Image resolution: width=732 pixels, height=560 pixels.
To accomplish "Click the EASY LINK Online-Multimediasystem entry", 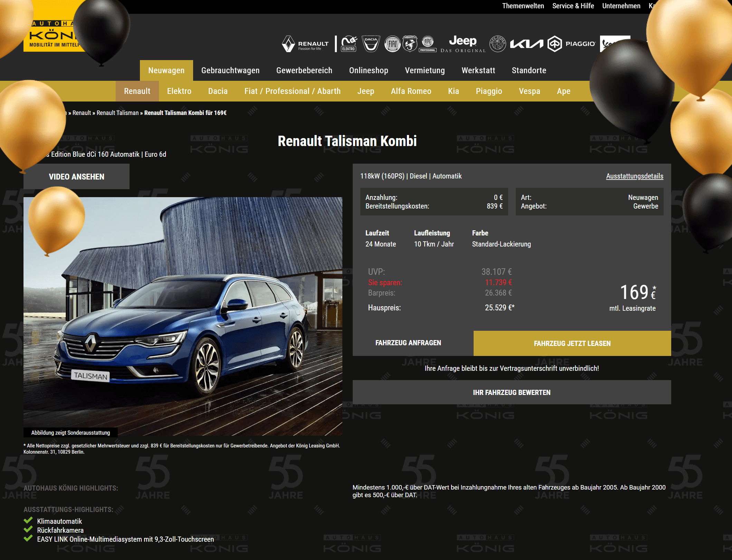I will pos(125,539).
